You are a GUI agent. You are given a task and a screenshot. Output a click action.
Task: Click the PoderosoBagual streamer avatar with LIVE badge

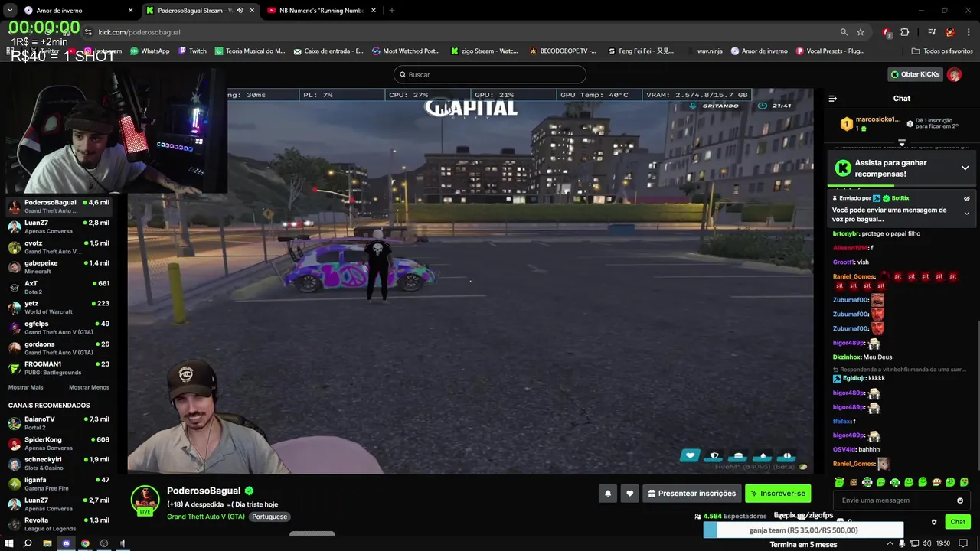(145, 500)
